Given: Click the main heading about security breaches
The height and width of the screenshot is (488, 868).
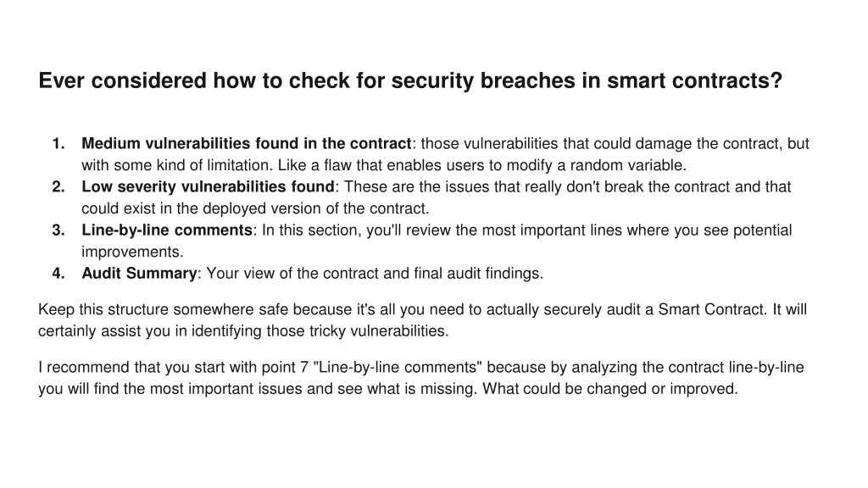Looking at the screenshot, I should coord(410,80).
